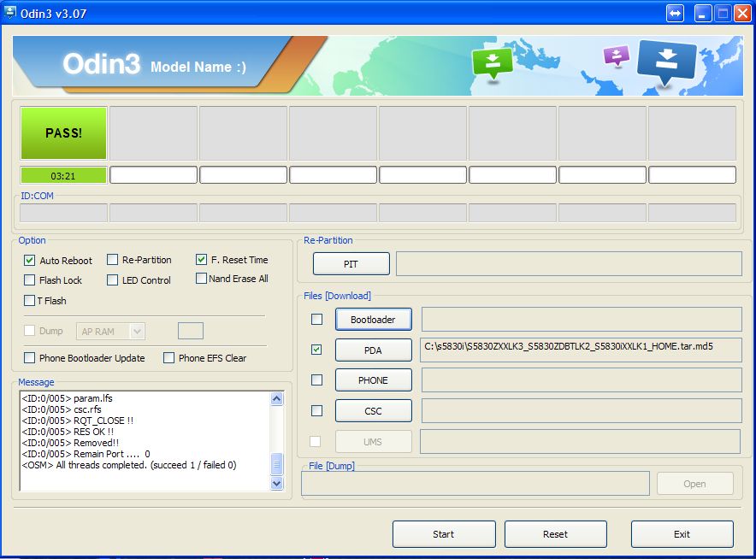
Task: Click the PDA file path field
Action: pos(581,350)
